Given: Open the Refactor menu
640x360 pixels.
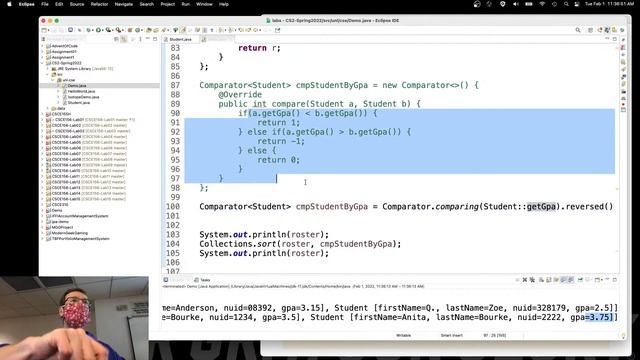Looking at the screenshot, I should click(x=99, y=4).
